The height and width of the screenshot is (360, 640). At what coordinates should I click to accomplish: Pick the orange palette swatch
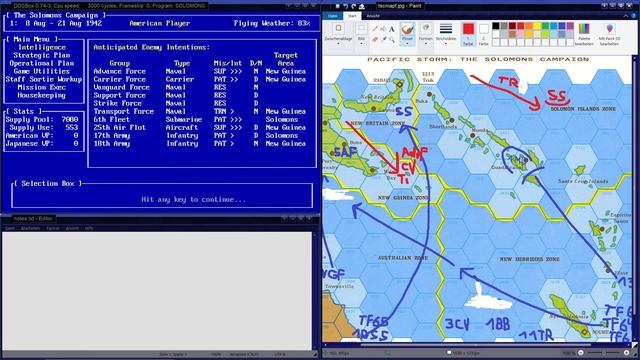point(529,26)
